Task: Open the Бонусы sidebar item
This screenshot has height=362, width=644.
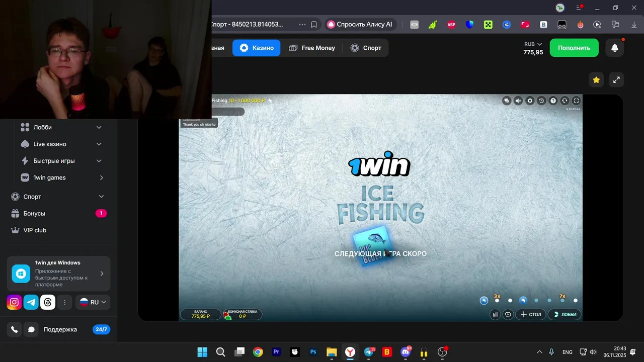Action: coord(58,213)
